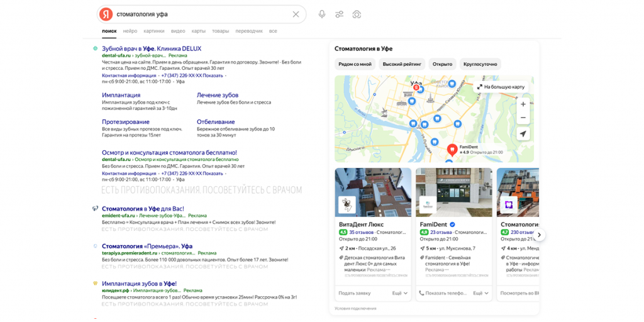Open first Контактная информация link
The image size is (644, 322).
[128, 75]
